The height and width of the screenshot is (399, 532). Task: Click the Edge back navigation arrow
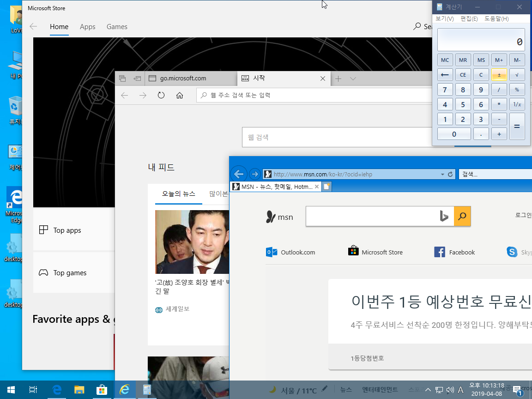pyautogui.click(x=125, y=95)
